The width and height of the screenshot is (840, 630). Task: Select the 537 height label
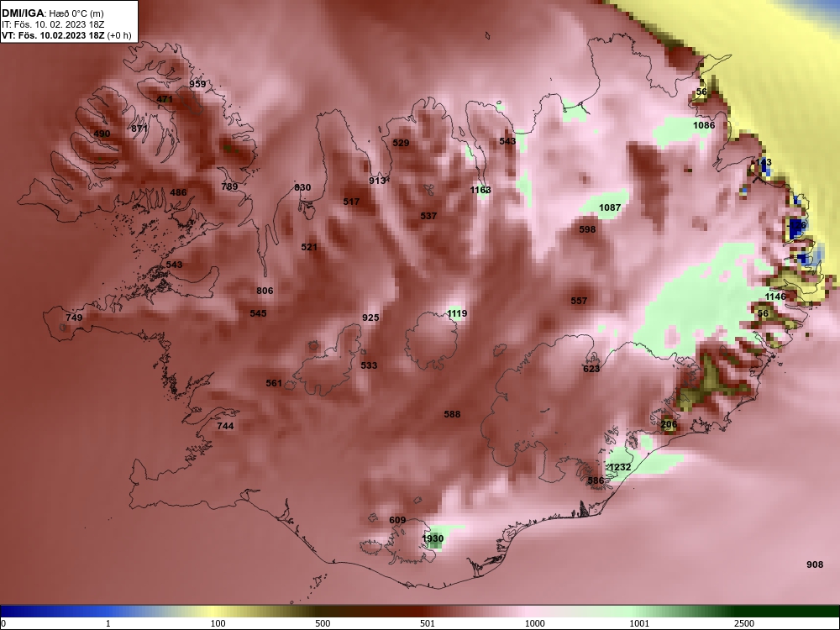pos(428,217)
